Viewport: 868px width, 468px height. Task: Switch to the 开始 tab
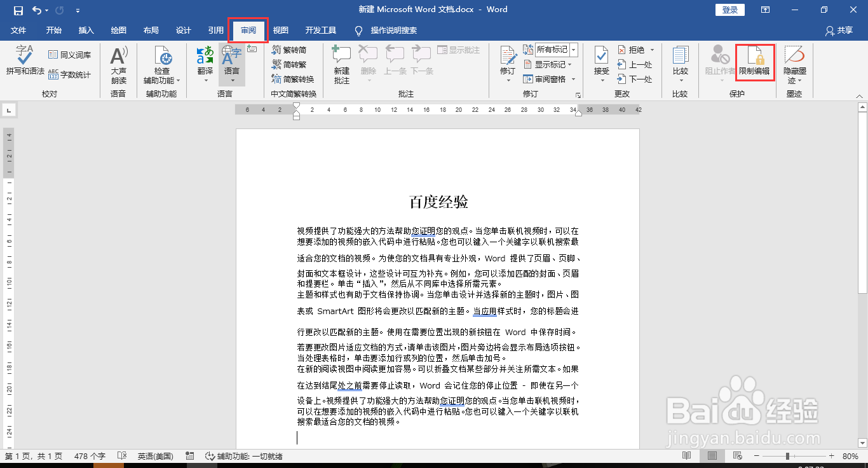coord(53,30)
